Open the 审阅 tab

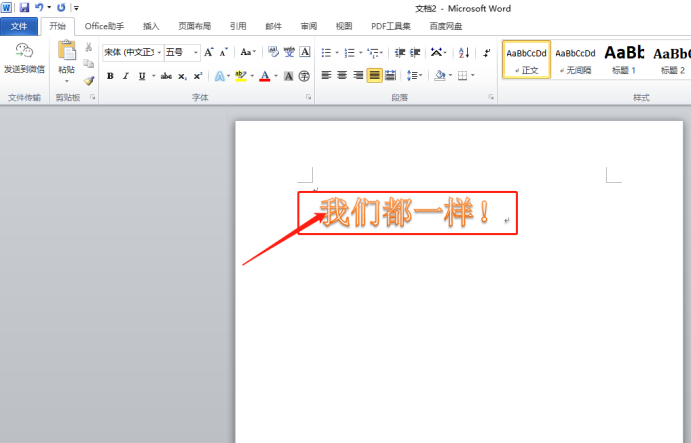click(308, 26)
